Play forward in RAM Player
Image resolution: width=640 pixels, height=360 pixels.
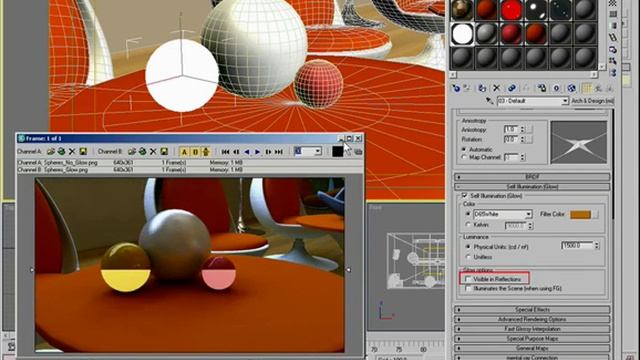[x=258, y=152]
